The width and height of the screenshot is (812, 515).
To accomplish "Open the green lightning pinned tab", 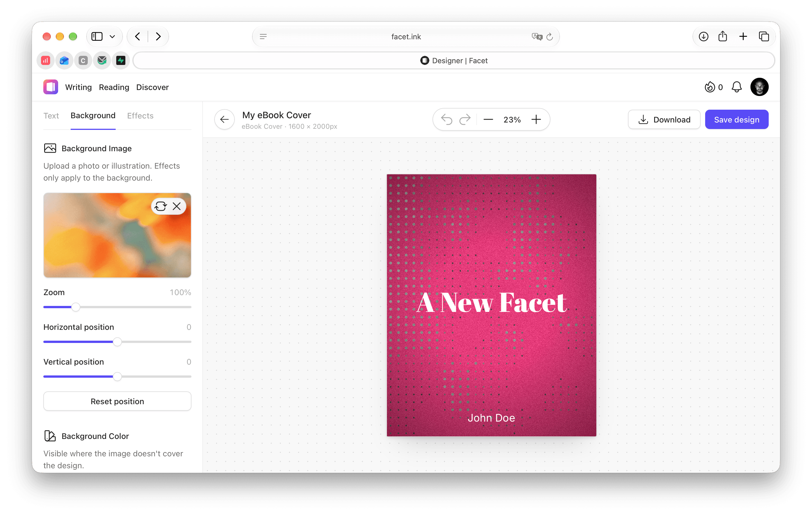I will (121, 61).
